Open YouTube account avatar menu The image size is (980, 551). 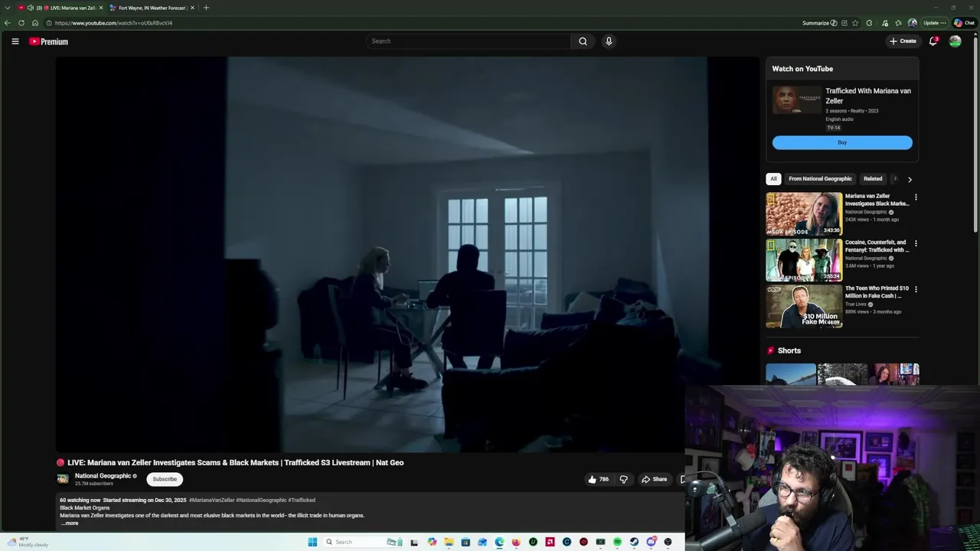pyautogui.click(x=955, y=41)
